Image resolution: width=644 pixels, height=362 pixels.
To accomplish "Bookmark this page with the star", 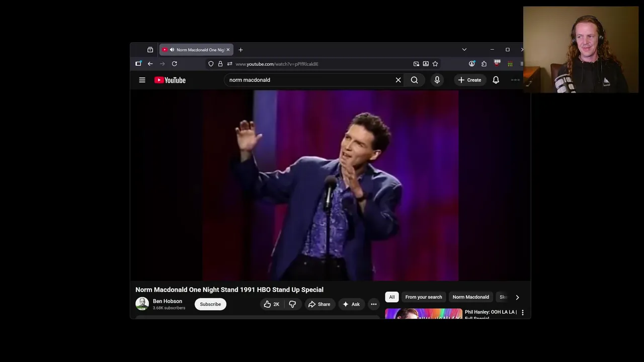I will [435, 64].
